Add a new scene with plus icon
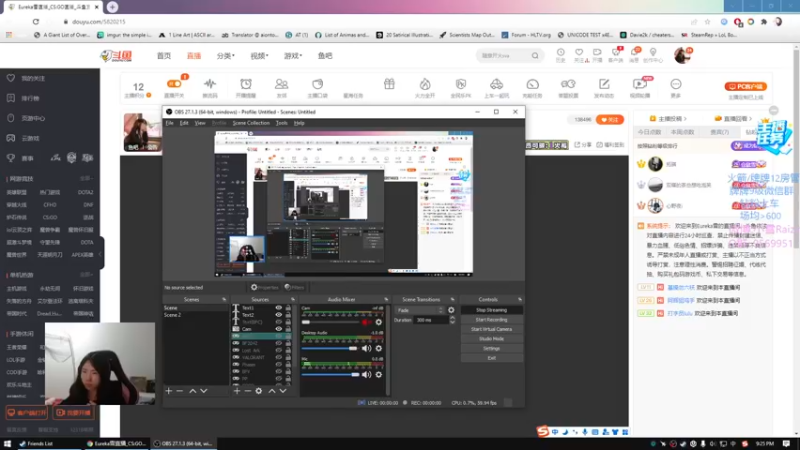800x450 pixels. (169, 391)
